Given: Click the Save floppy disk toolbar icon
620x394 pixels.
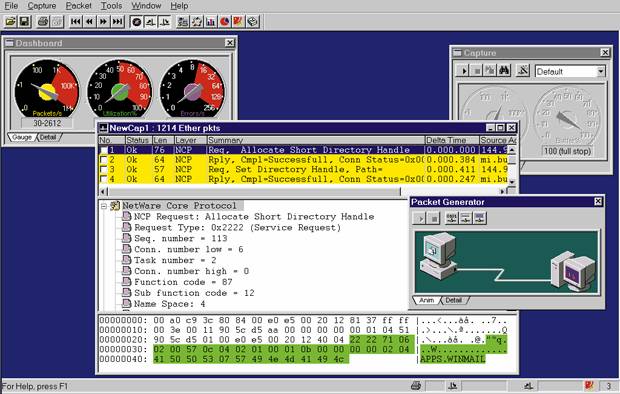Looking at the screenshot, I should 25,21.
